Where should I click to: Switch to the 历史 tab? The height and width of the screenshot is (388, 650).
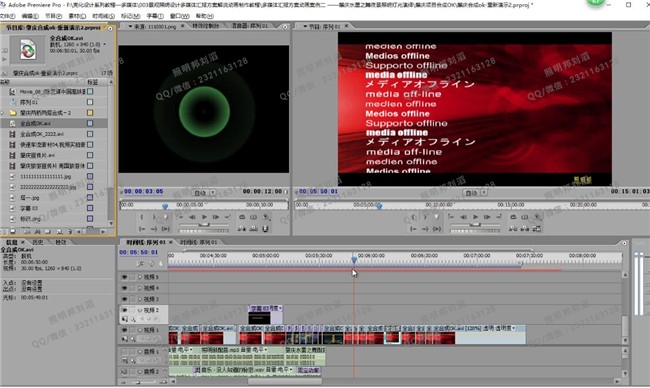click(x=38, y=242)
